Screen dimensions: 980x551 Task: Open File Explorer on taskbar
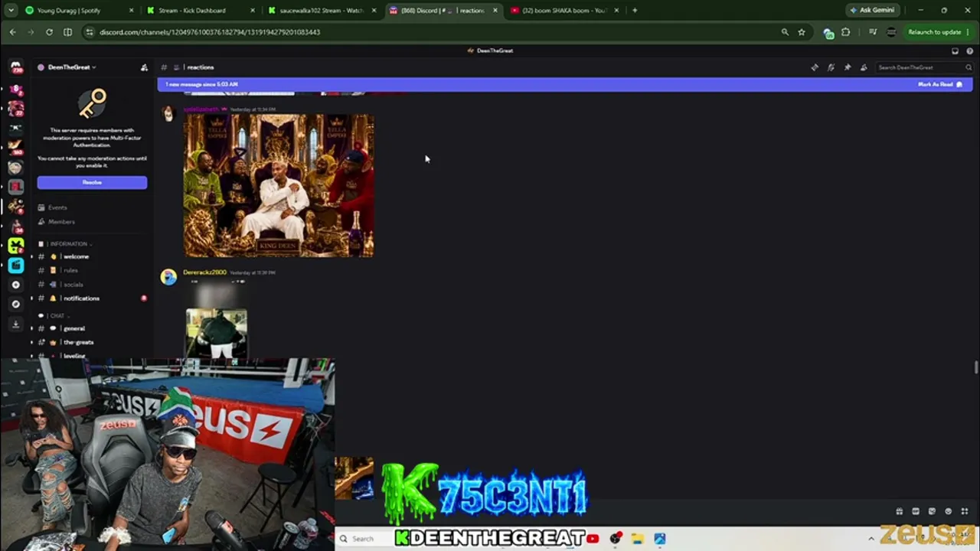point(637,539)
